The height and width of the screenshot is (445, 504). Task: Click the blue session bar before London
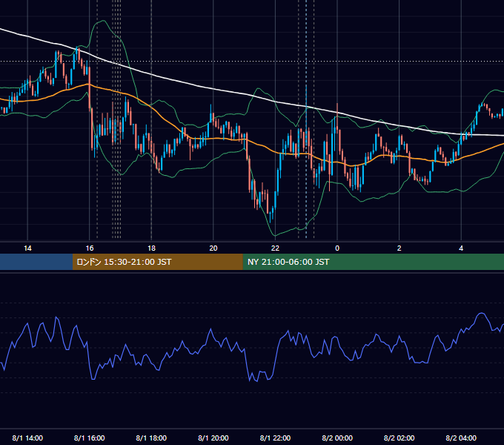(x=36, y=262)
